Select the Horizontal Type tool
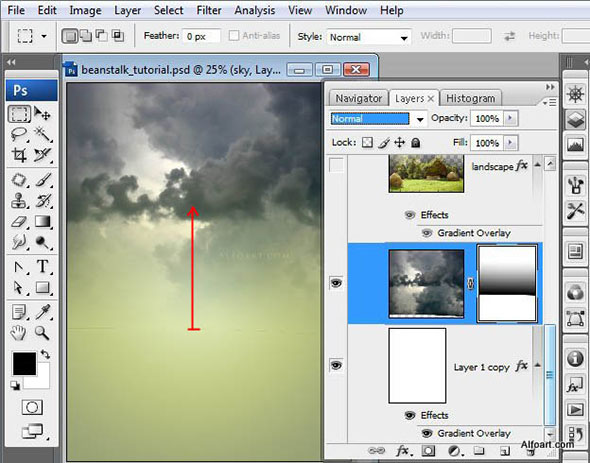The image size is (590, 463). click(x=43, y=266)
